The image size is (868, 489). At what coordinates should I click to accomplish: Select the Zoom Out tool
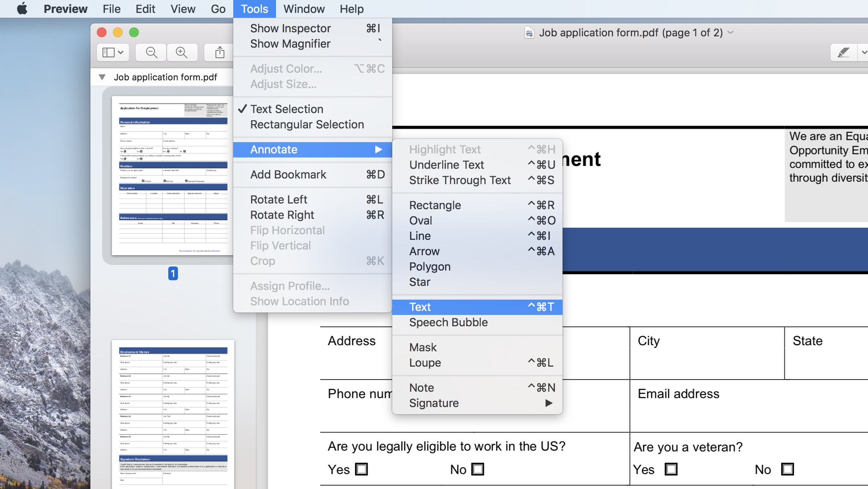click(x=151, y=53)
